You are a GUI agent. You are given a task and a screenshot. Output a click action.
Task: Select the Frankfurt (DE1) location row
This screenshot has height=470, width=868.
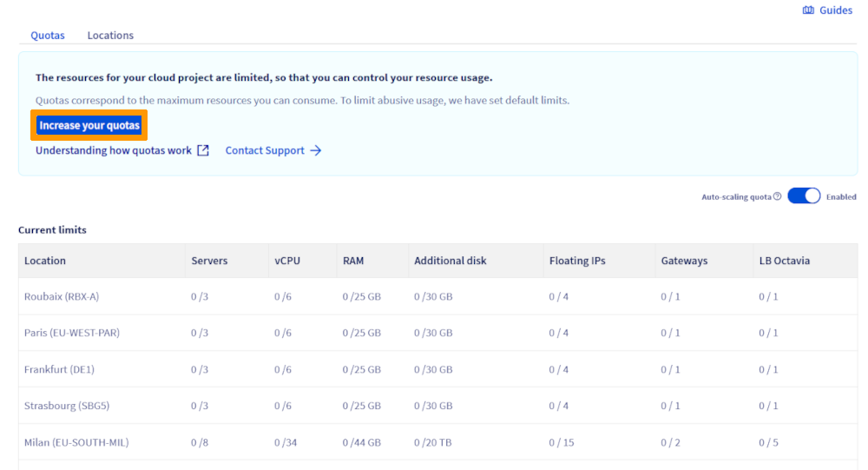coord(59,370)
